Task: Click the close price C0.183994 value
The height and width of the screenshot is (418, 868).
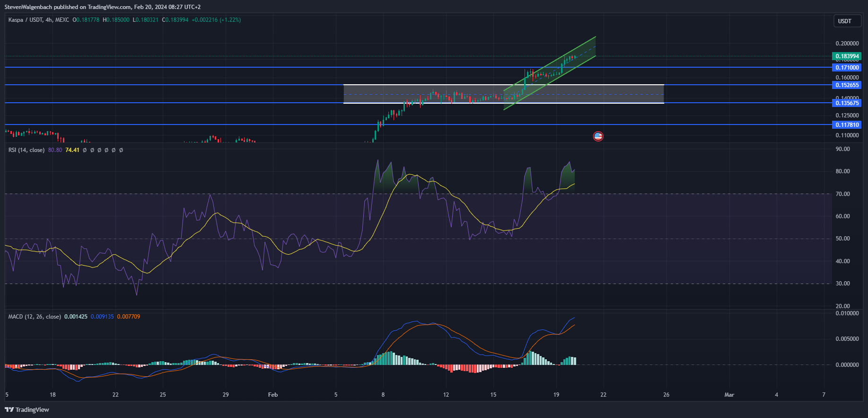Action: point(175,20)
